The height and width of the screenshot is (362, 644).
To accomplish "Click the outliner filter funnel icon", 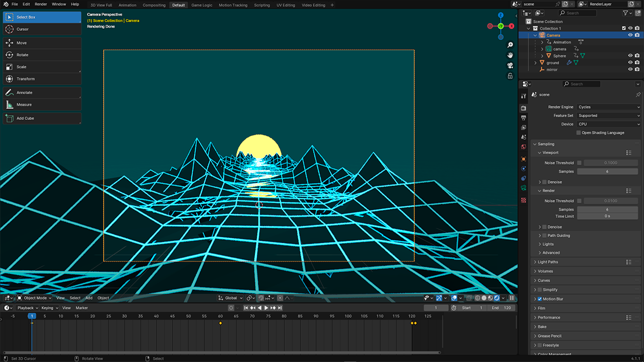I will click(625, 13).
